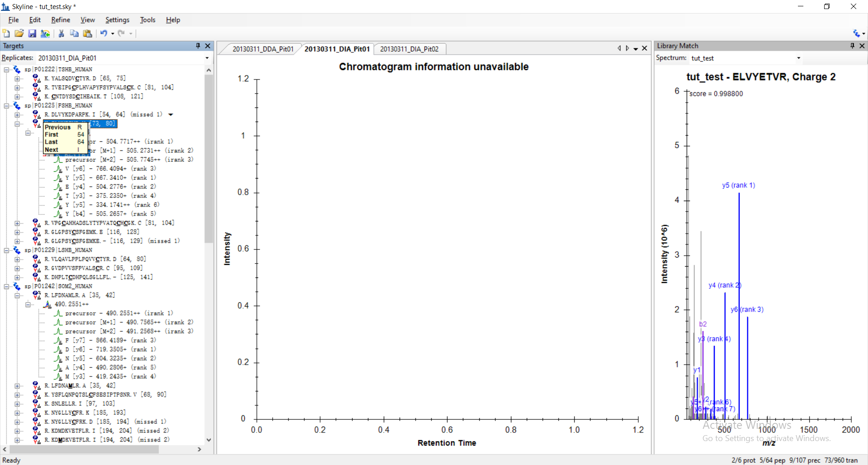Close the Targets panel
Screen dimensions: 868x465
click(x=208, y=46)
